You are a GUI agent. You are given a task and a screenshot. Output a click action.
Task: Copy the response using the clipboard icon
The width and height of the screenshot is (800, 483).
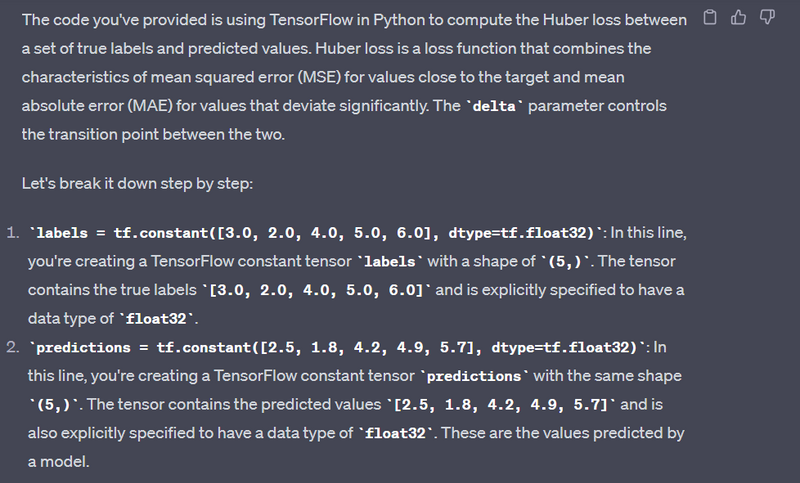pos(710,17)
